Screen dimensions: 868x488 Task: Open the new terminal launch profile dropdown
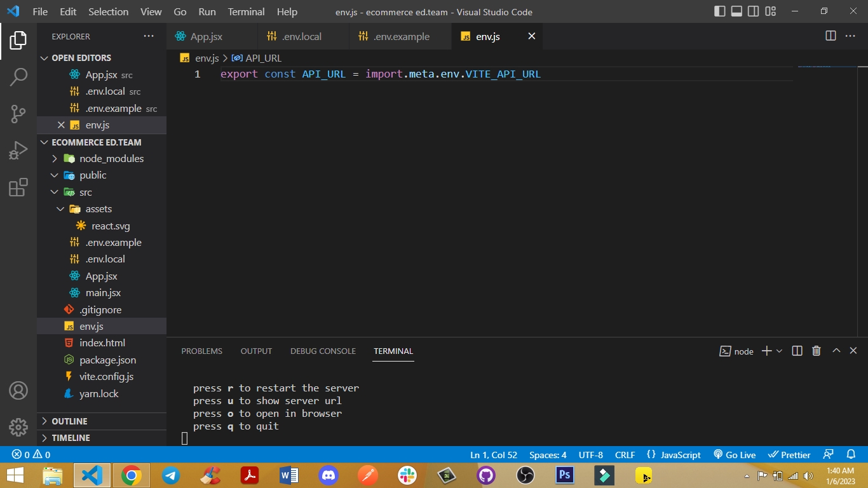[780, 351]
